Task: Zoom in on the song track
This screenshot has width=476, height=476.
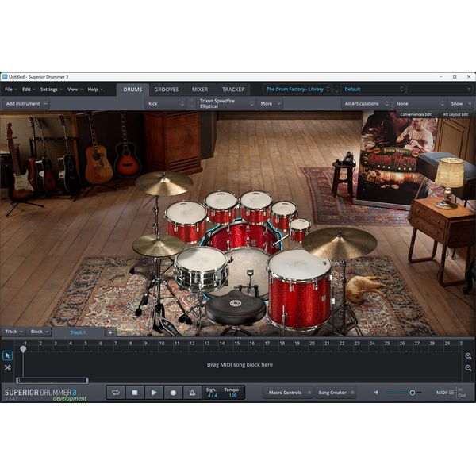Action: (468, 356)
